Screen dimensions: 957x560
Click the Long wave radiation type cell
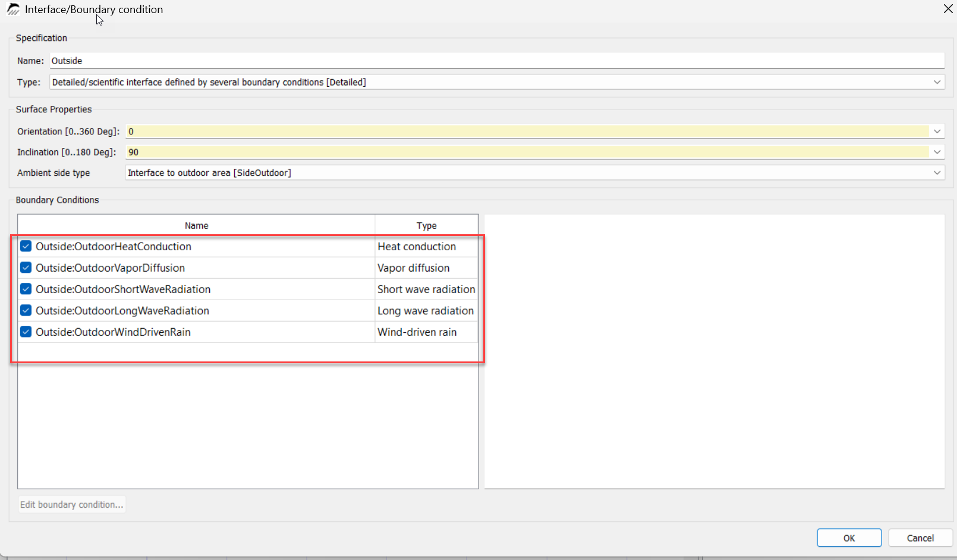pyautogui.click(x=426, y=310)
